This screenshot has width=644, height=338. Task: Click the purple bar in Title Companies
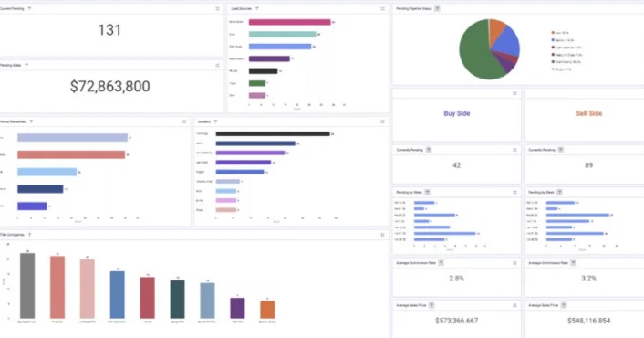point(237,308)
